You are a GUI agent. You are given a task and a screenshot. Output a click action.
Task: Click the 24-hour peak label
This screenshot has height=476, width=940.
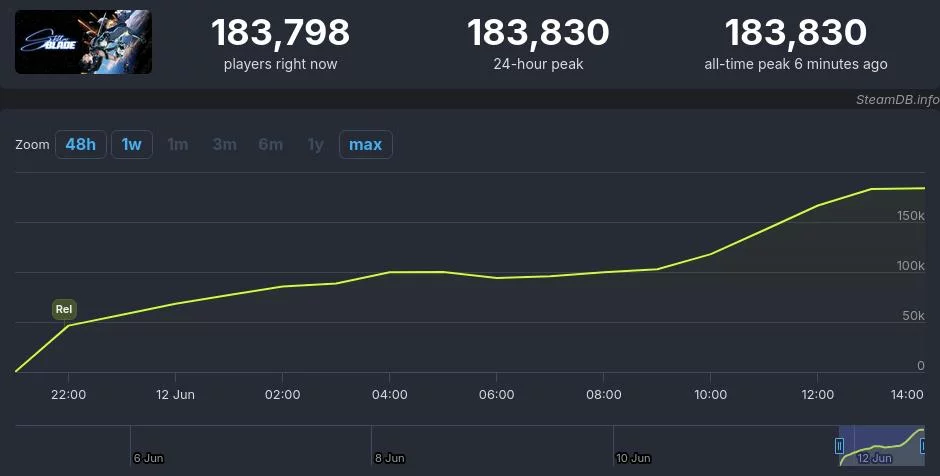(x=538, y=64)
